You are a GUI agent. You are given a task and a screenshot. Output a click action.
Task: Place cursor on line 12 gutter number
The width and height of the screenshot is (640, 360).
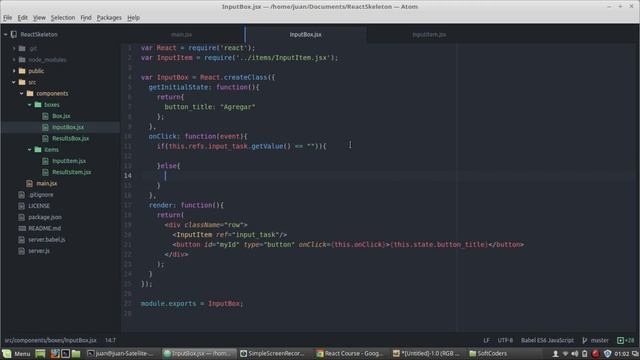point(128,156)
